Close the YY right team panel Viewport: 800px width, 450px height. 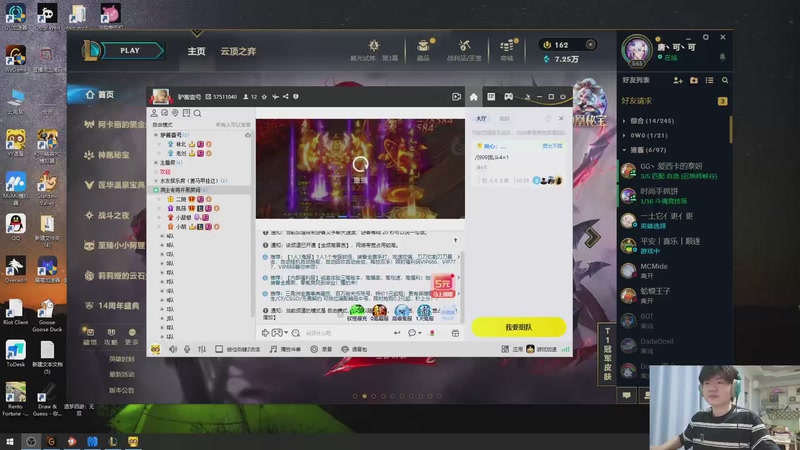tap(561, 118)
